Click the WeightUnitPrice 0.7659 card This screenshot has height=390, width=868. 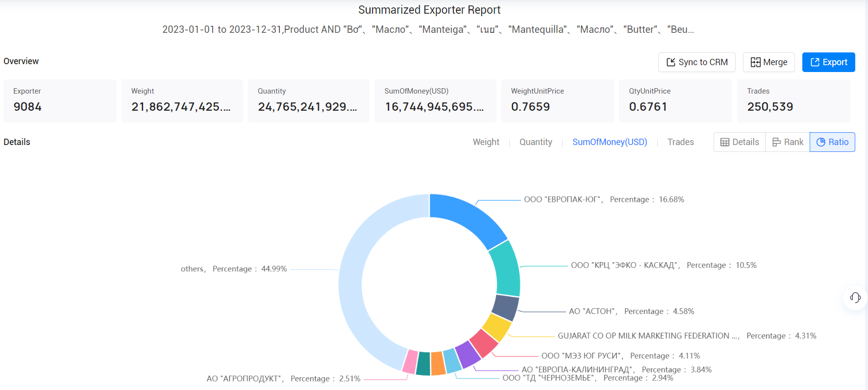click(557, 100)
